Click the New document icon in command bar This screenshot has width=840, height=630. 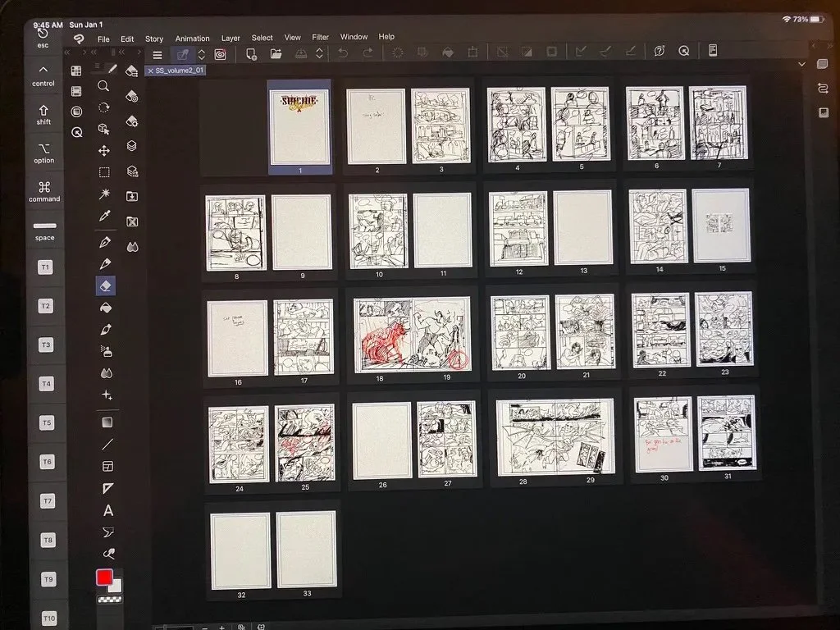tap(251, 53)
